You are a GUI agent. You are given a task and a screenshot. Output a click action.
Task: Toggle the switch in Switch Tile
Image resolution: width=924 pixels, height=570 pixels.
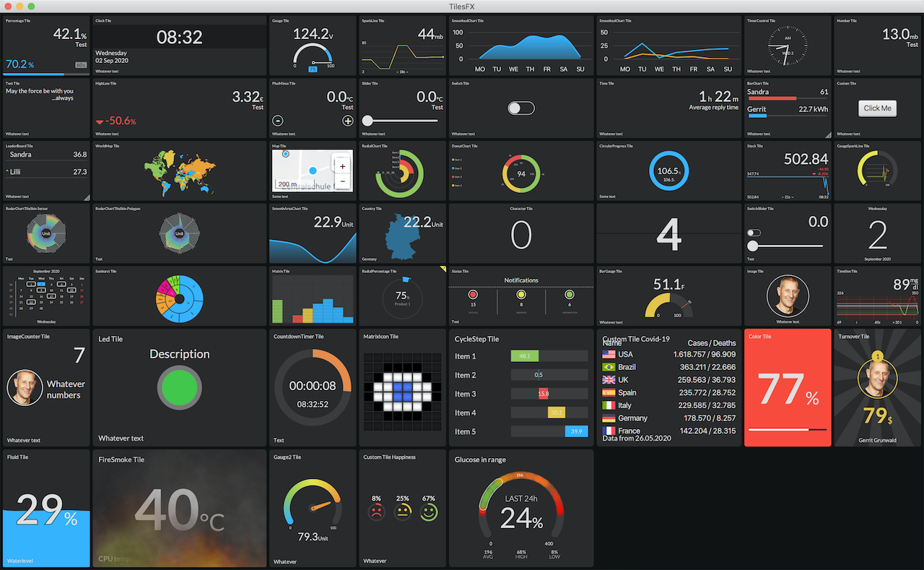tap(521, 108)
